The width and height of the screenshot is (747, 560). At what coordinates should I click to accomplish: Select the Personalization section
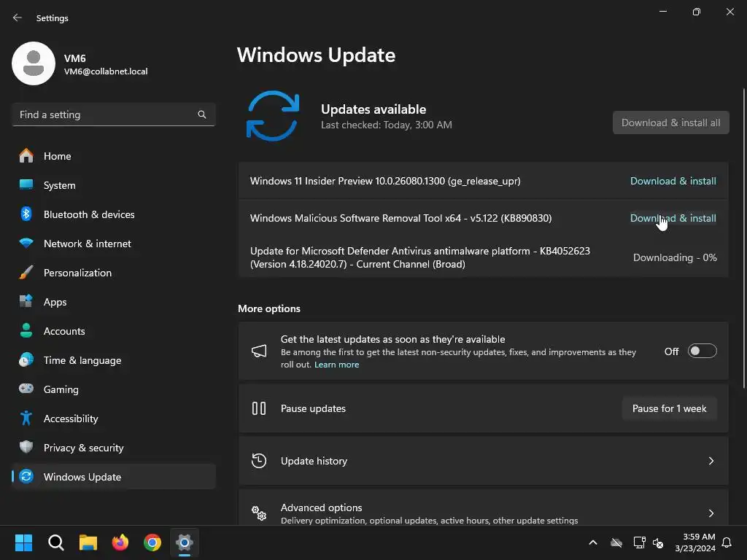point(113,273)
